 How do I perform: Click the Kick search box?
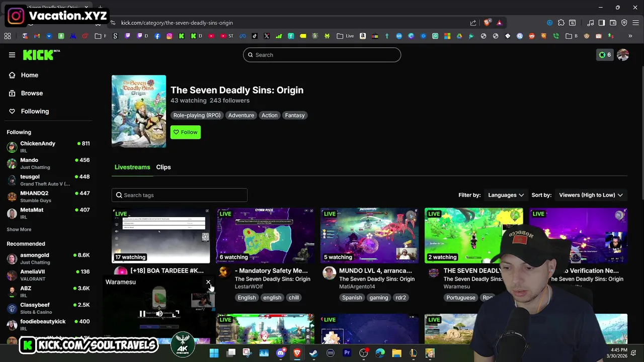[322, 55]
